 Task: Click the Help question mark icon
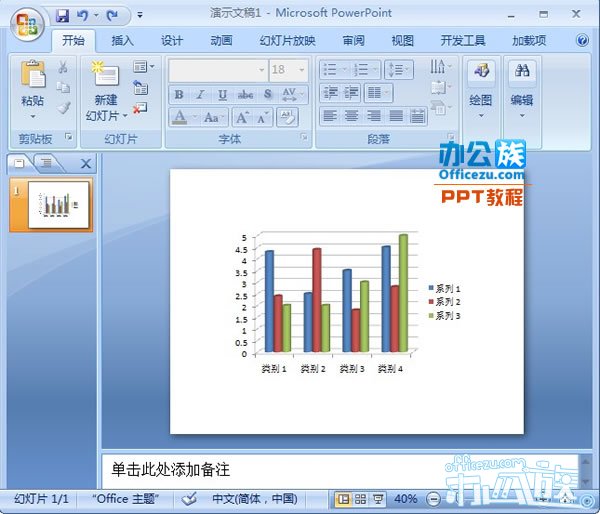tap(582, 41)
